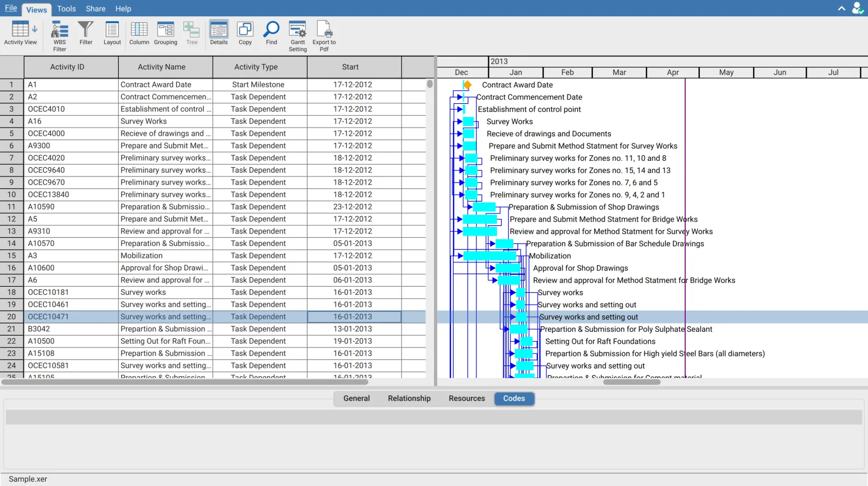Select the Codes tab
Viewport: 868px width, 486px height.
514,399
